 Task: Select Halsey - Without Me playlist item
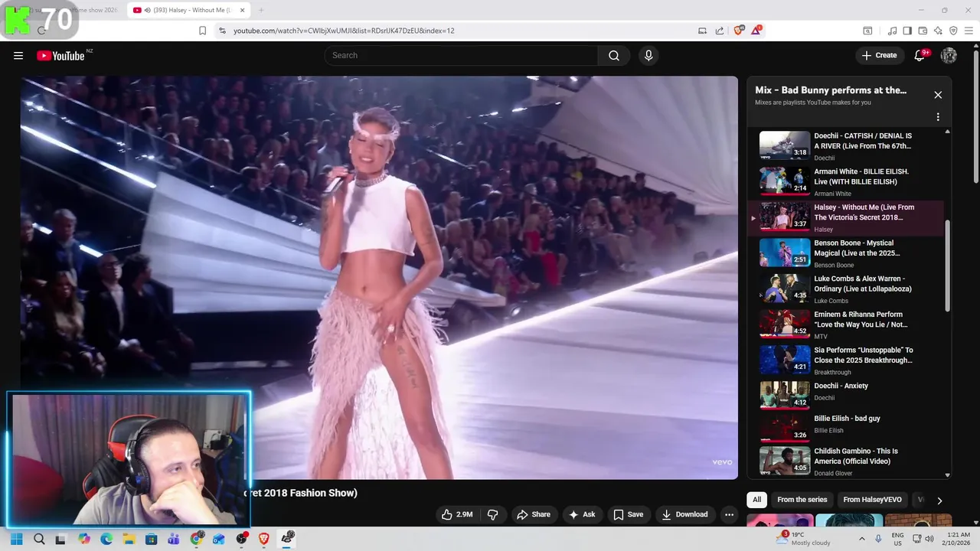click(x=846, y=217)
